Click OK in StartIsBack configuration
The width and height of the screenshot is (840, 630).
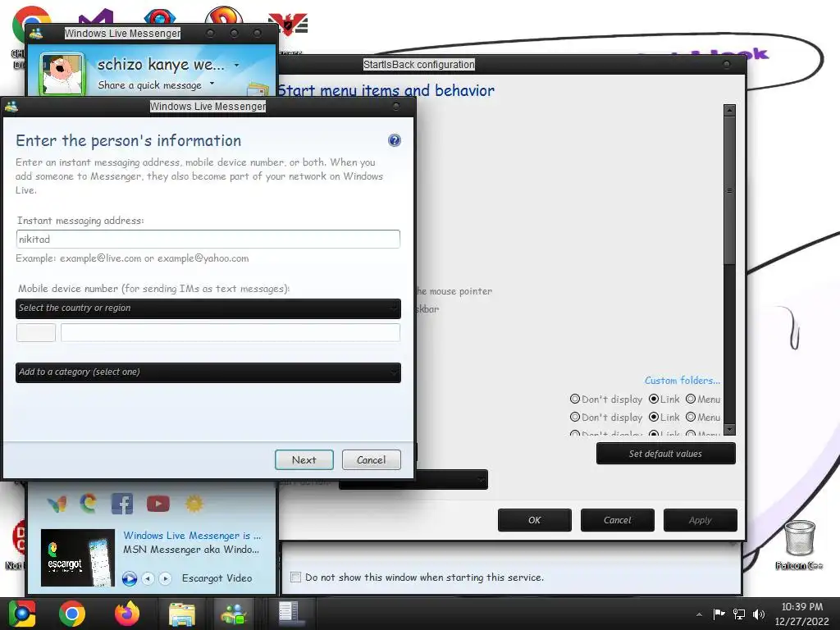(x=535, y=520)
